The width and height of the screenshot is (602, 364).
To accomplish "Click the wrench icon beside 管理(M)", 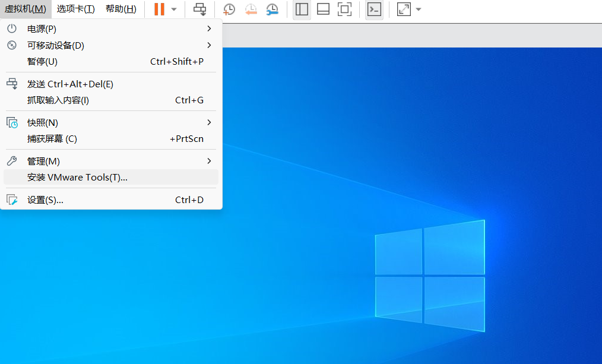I will pos(12,161).
